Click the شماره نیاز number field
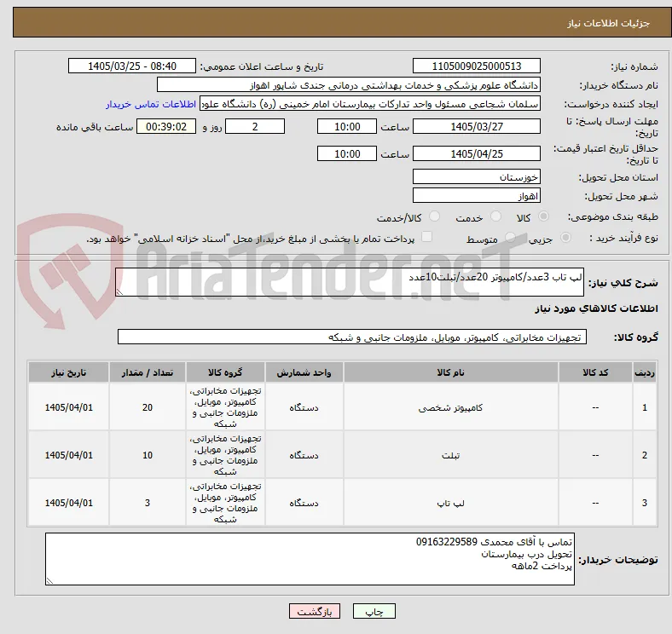 click(476, 66)
